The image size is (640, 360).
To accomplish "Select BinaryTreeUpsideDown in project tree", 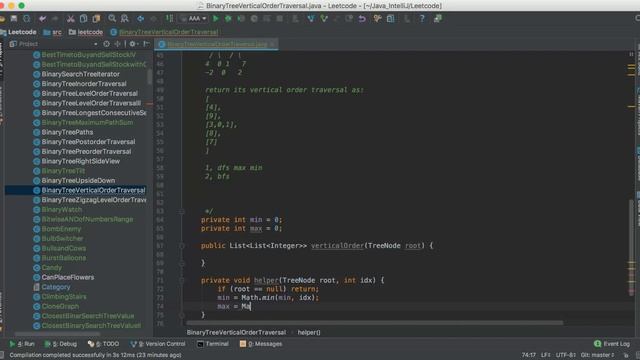I will [x=78, y=180].
